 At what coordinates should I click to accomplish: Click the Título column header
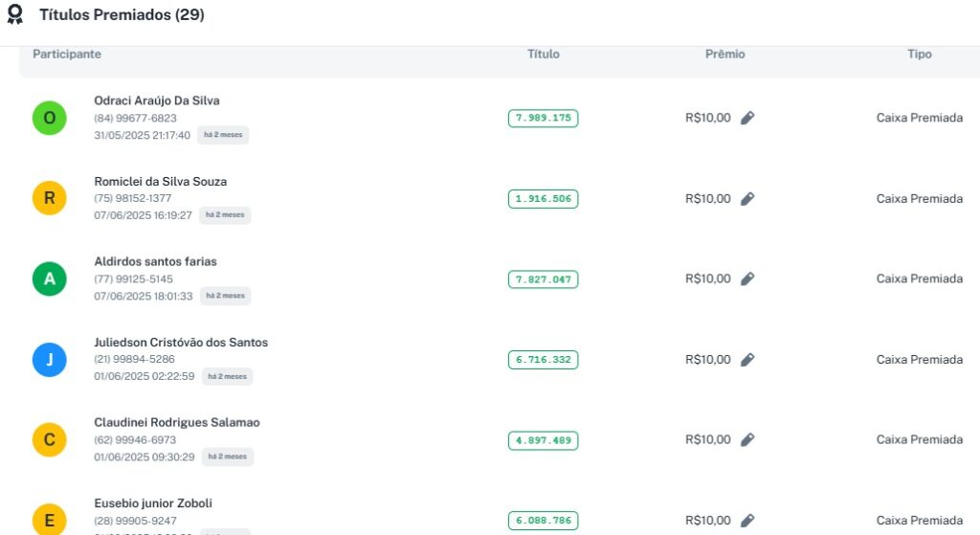click(544, 55)
